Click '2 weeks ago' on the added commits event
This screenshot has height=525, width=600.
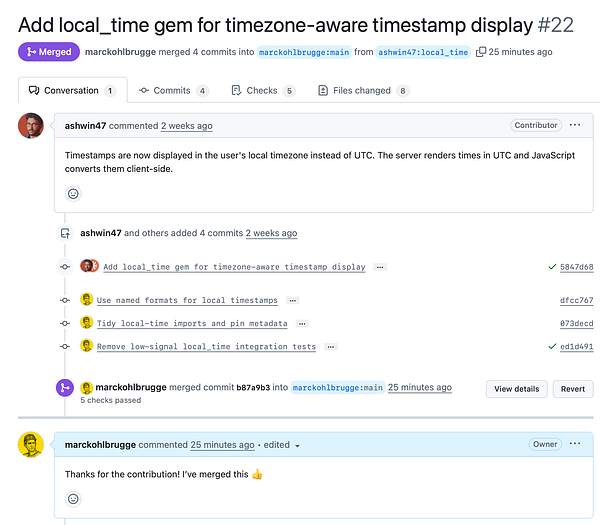pyautogui.click(x=271, y=233)
